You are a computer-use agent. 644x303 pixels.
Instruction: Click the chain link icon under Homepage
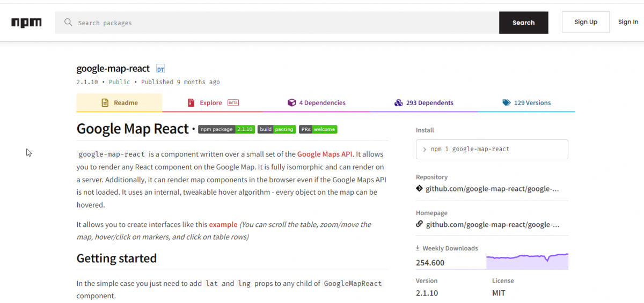419,224
